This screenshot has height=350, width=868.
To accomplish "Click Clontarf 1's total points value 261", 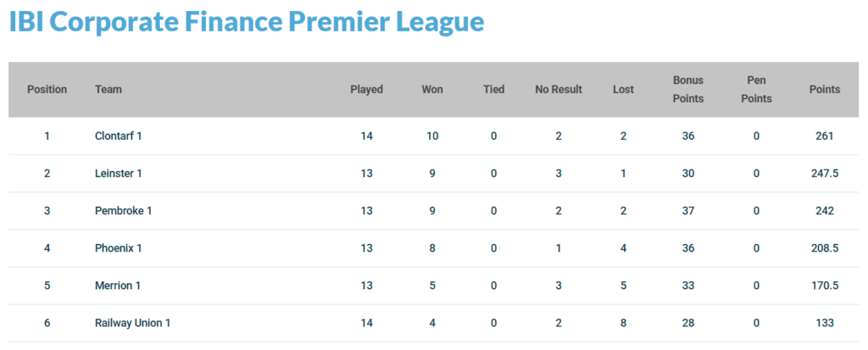I will click(x=825, y=136).
